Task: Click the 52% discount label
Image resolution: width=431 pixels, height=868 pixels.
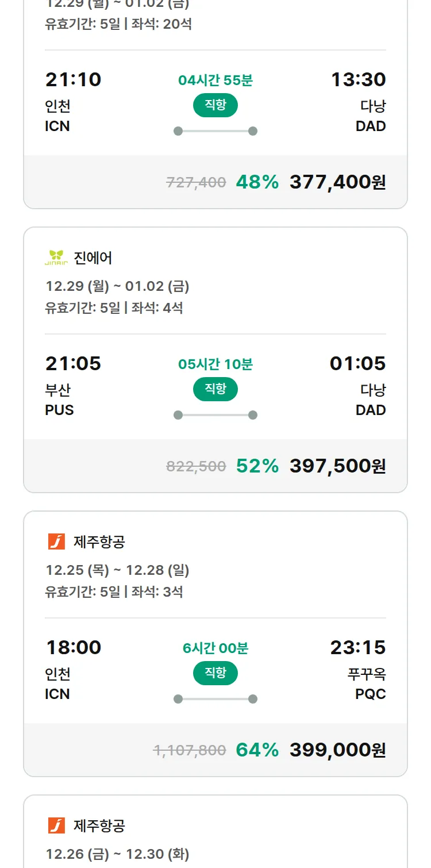Action: [x=257, y=466]
